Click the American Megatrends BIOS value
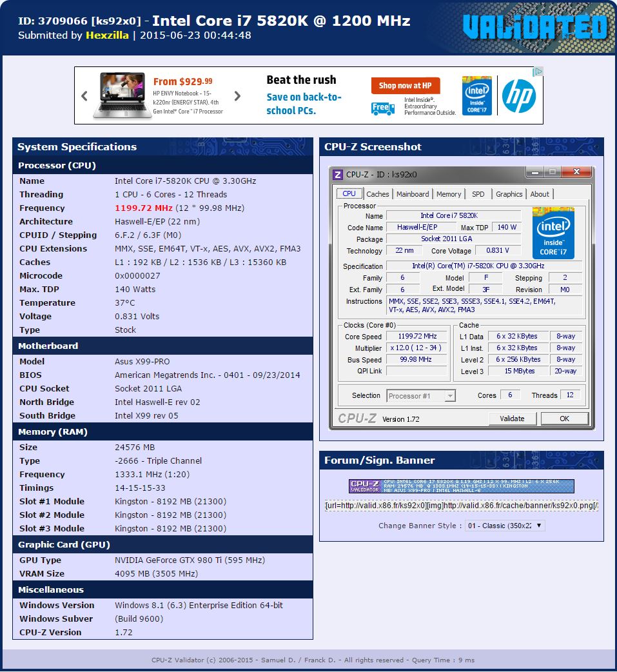The image size is (617, 672). [x=208, y=375]
